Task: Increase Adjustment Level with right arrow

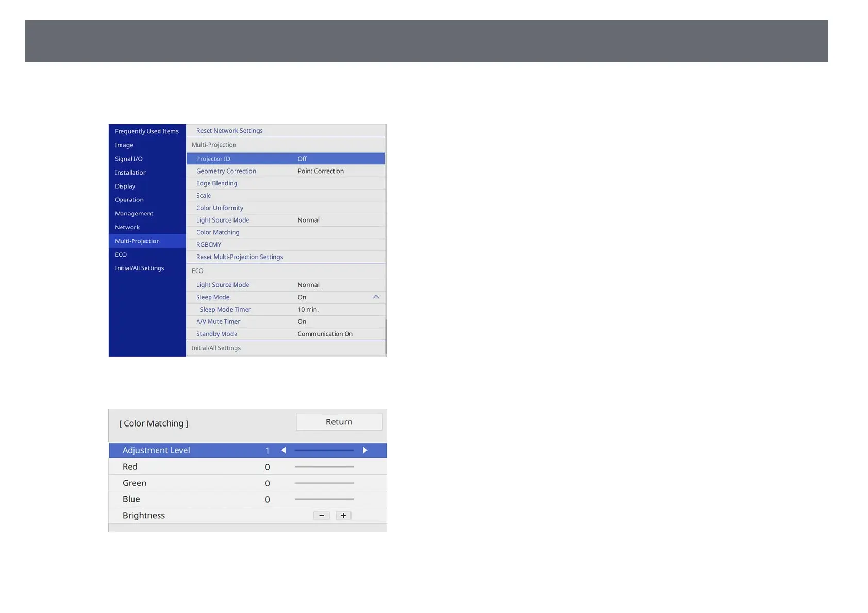Action: click(x=365, y=450)
